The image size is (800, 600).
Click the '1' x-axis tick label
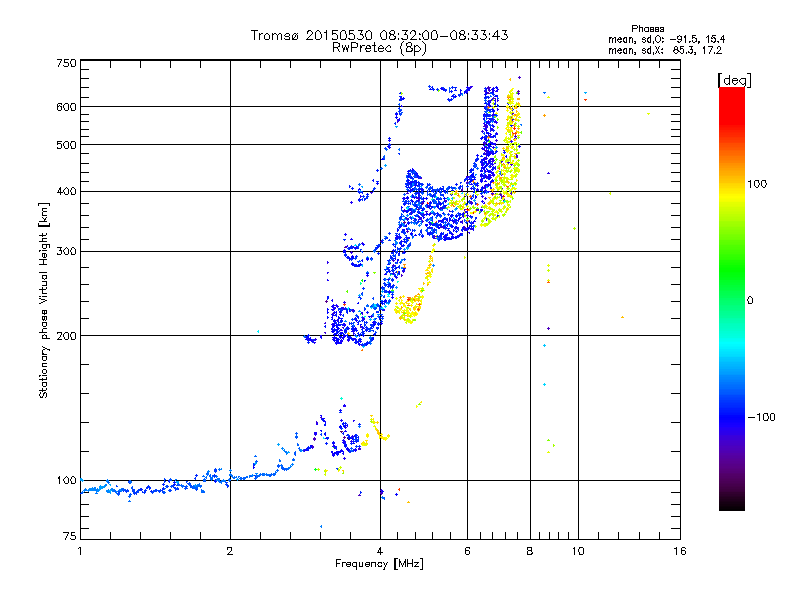tap(80, 551)
